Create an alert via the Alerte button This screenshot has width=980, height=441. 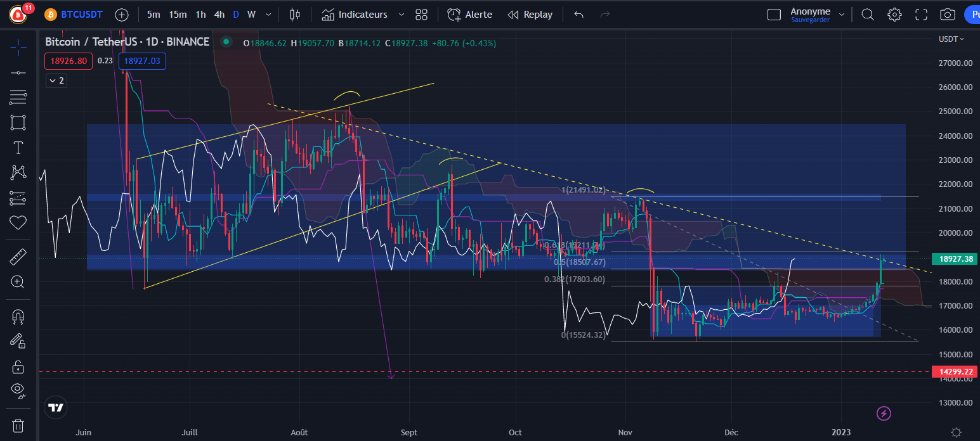[x=469, y=14]
